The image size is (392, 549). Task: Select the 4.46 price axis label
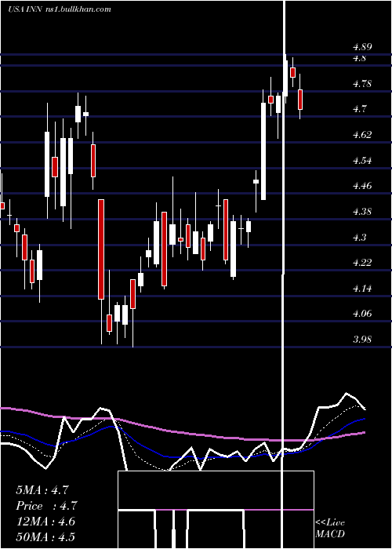click(362, 186)
